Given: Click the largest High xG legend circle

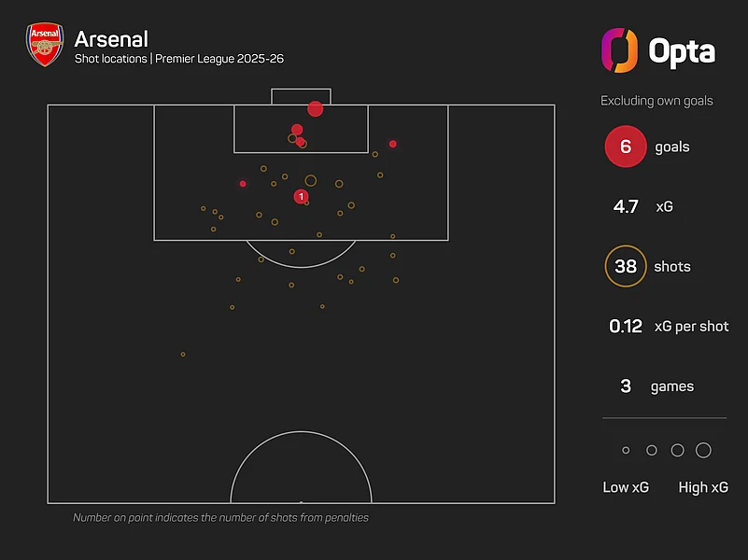Looking at the screenshot, I should pos(703,451).
